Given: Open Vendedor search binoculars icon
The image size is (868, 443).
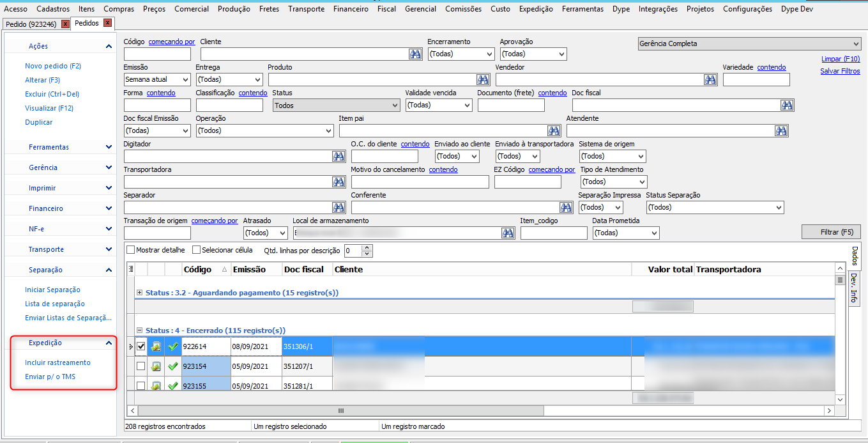Looking at the screenshot, I should 710,80.
